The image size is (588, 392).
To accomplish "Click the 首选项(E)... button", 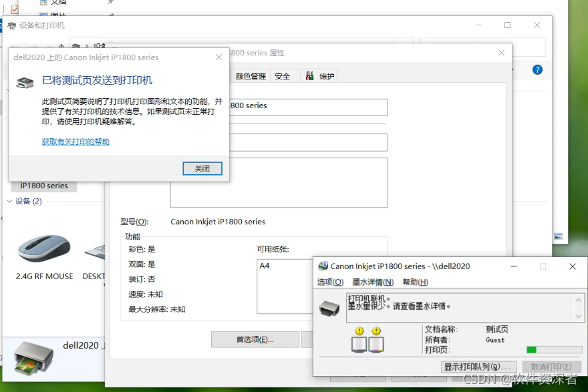I will [x=255, y=339].
